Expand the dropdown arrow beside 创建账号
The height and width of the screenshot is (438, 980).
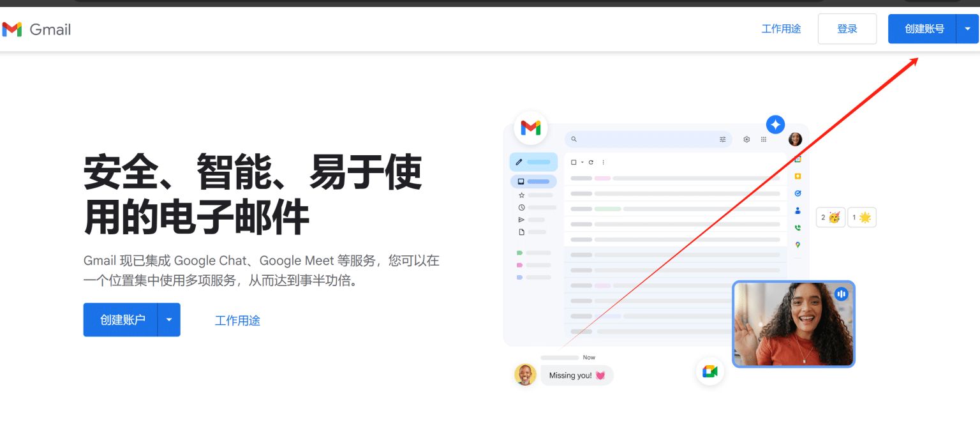coord(967,29)
